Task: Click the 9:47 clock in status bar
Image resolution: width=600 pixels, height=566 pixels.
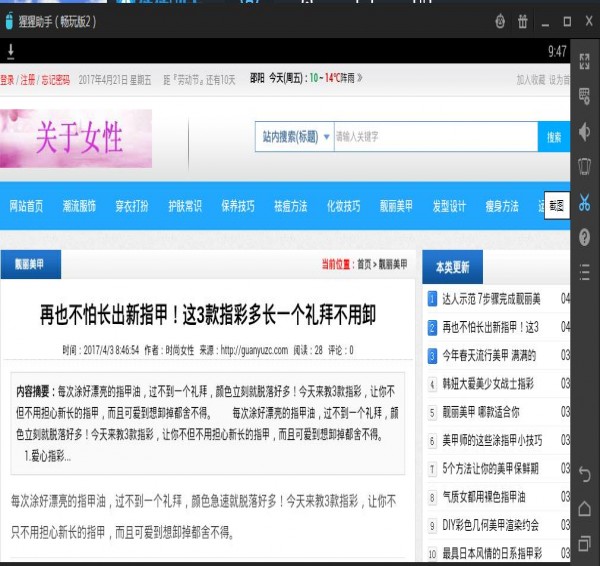Action: click(x=557, y=51)
